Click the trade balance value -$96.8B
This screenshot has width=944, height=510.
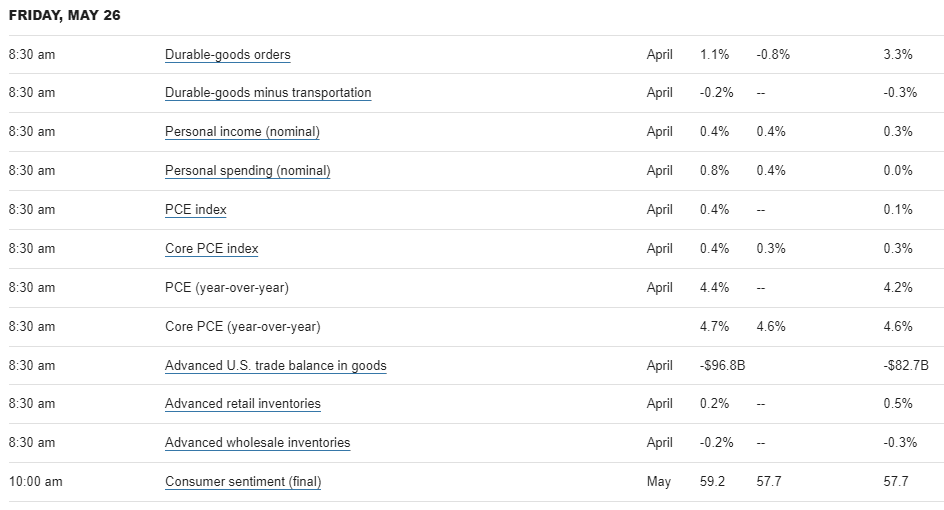723,365
